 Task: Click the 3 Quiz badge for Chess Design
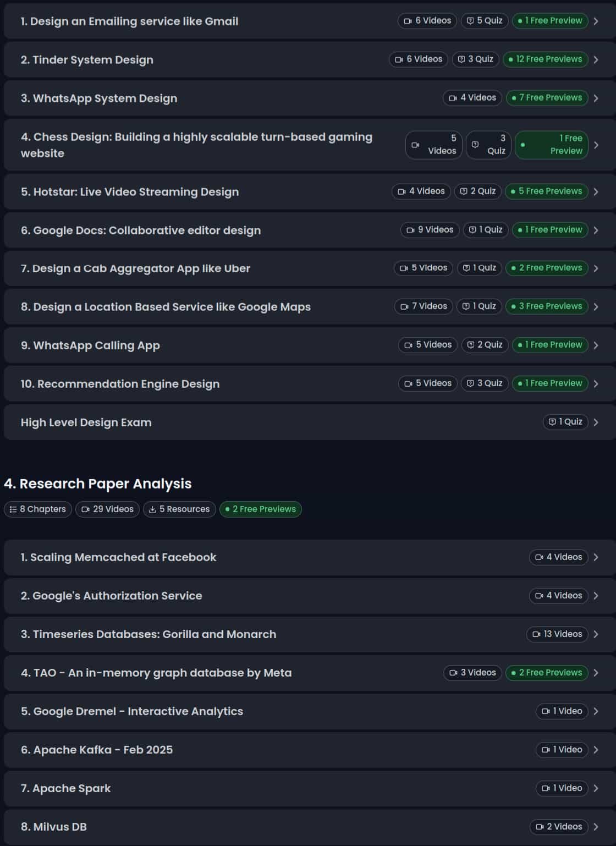(488, 145)
